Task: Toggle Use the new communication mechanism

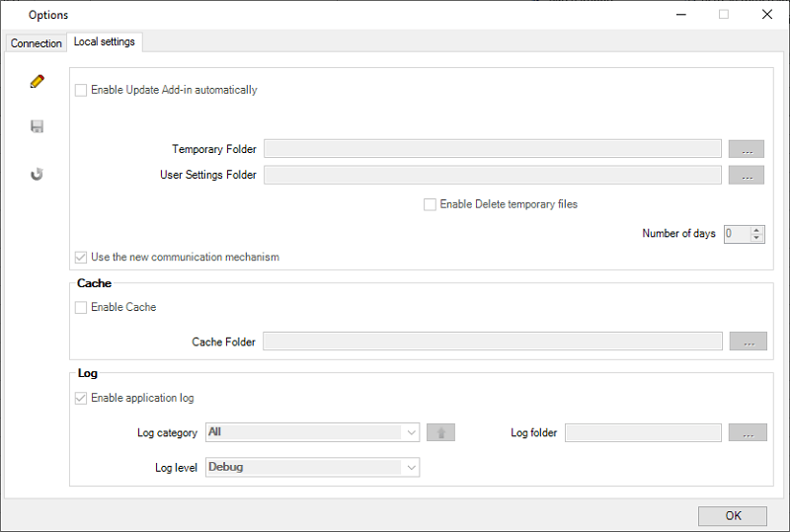Action: pos(81,258)
